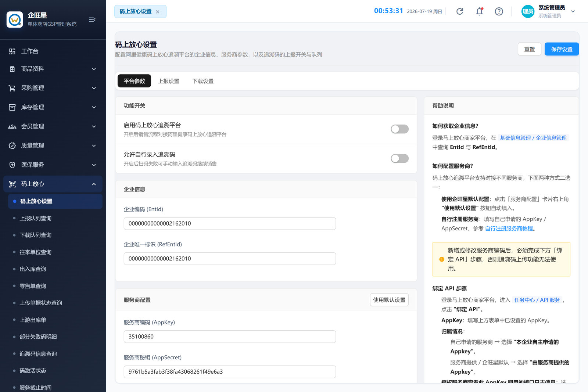The height and width of the screenshot is (392, 588).
Task: Expand 质量管理 menu chevron
Action: tap(94, 145)
